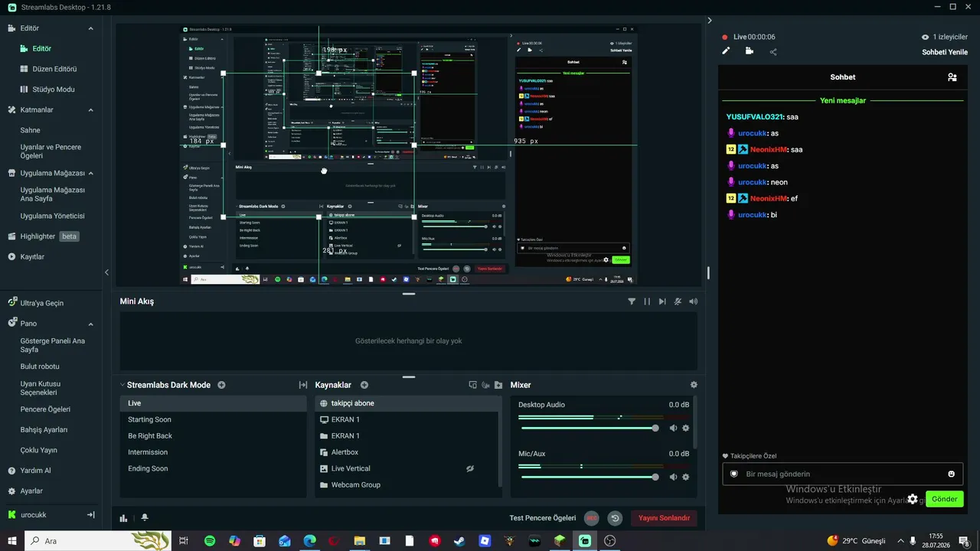
Task: Send the chat message with Gönder
Action: tap(945, 499)
